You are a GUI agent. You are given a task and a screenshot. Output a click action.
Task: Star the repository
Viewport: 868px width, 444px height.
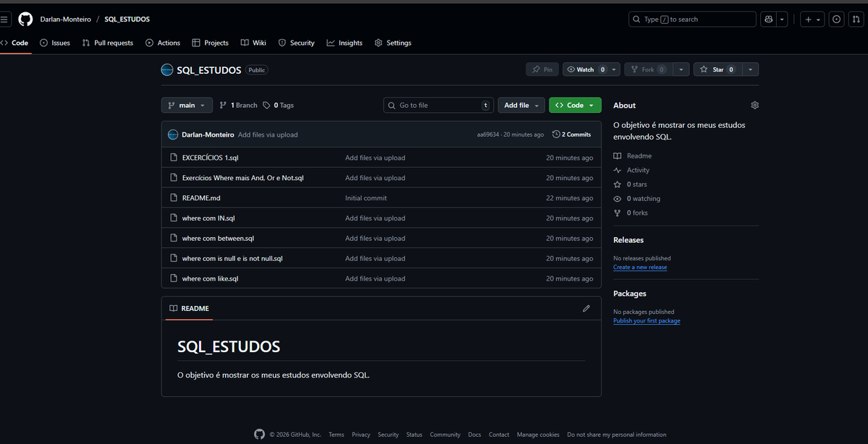717,69
